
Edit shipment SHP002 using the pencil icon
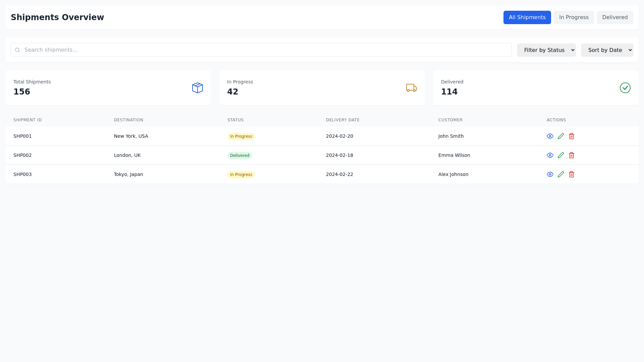(x=561, y=155)
